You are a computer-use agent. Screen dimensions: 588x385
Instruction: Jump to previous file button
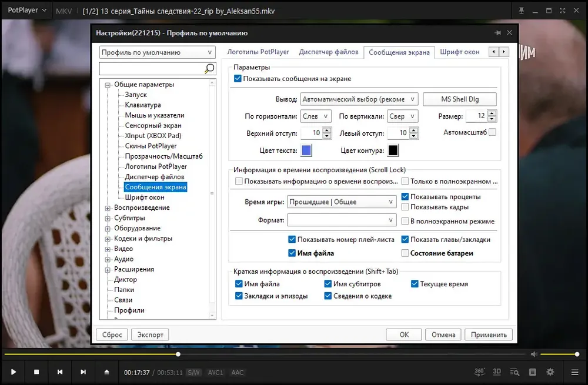click(x=60, y=372)
